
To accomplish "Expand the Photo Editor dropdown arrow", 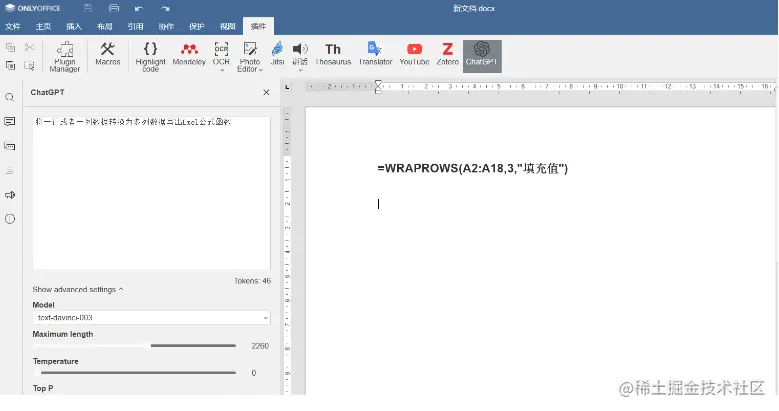I will (260, 70).
